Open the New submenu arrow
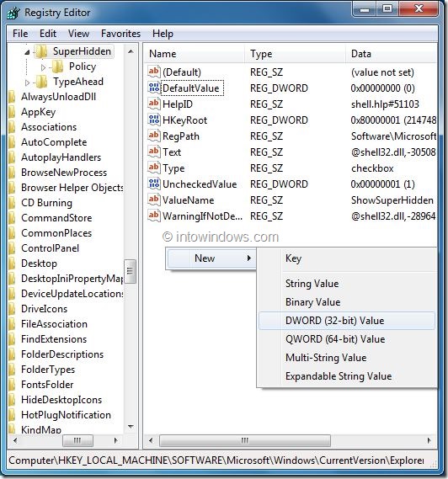 click(x=249, y=258)
